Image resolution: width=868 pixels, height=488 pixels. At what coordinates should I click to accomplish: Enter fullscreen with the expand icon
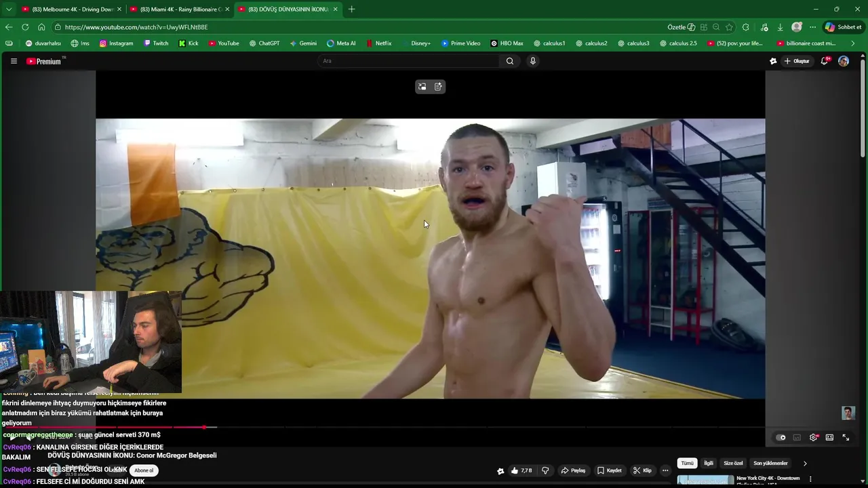tap(846, 437)
